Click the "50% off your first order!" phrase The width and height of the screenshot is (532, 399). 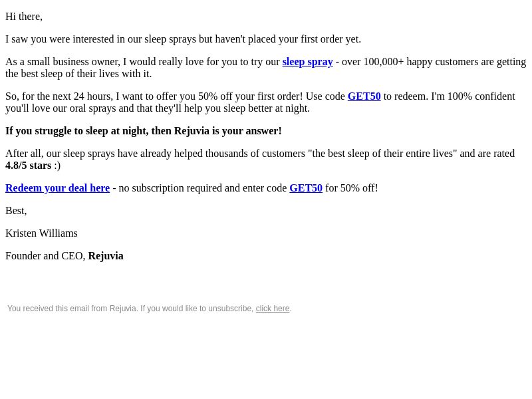click(251, 96)
